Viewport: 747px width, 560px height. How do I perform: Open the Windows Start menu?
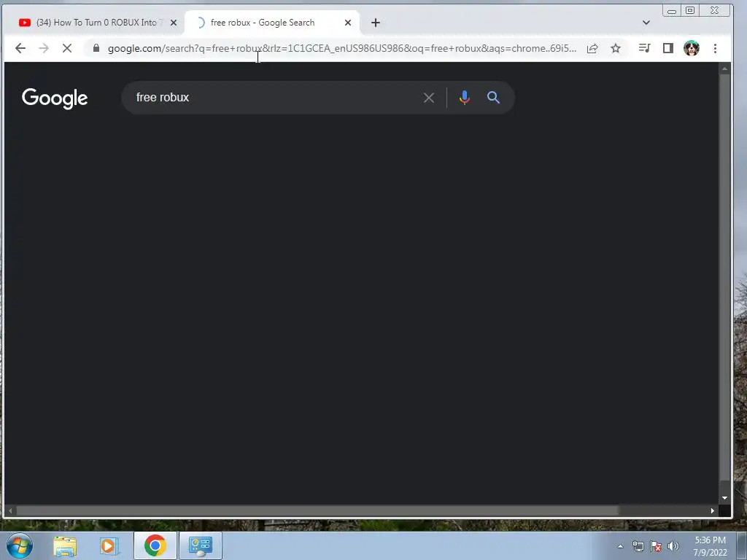point(20,545)
